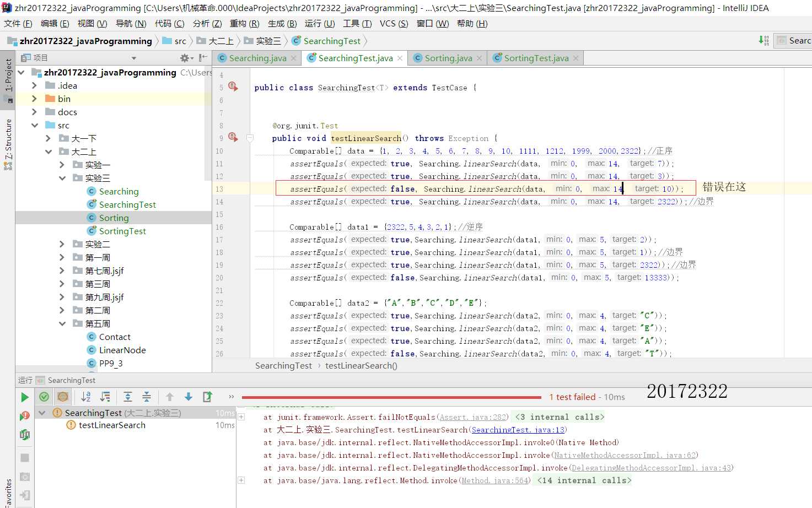Open the NativeMethodAccessorImpl.java:62 link
The image size is (812, 508).
[x=625, y=455]
